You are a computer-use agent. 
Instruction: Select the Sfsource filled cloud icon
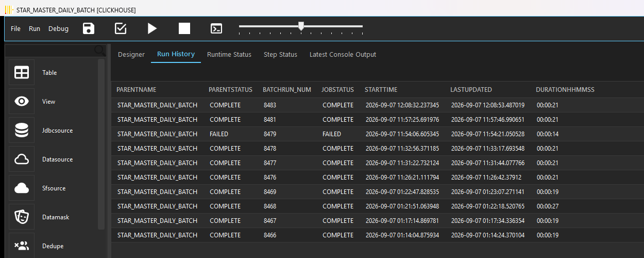(22, 188)
